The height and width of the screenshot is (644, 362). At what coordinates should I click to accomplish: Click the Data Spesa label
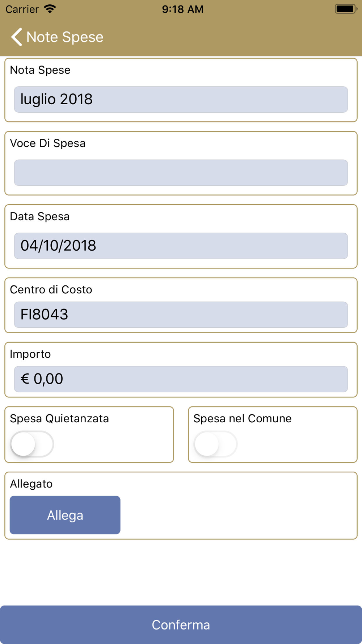pyautogui.click(x=40, y=217)
